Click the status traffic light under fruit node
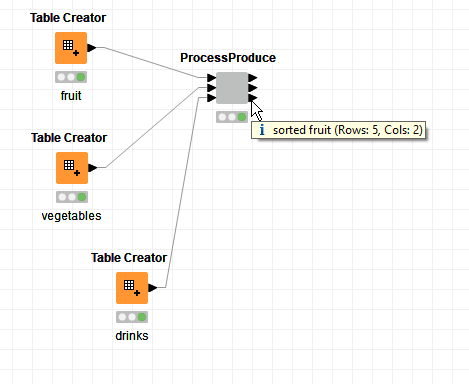This screenshot has width=469, height=384. (x=71, y=77)
